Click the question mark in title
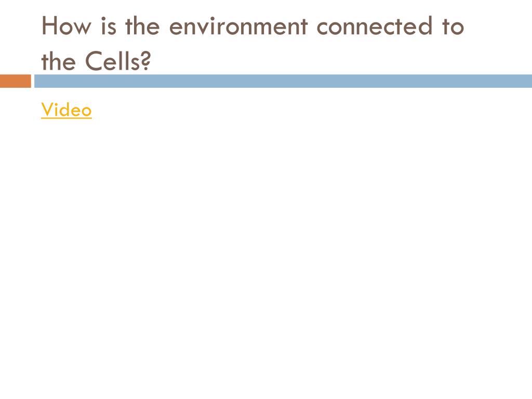The width and height of the screenshot is (532, 399). click(145, 61)
